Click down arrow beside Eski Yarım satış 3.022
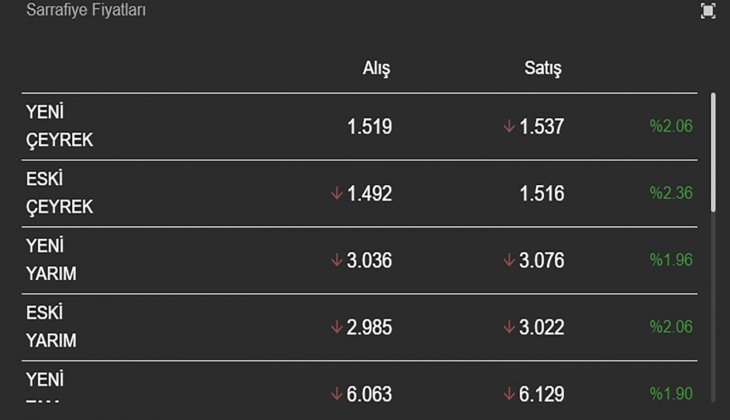The image size is (730, 420). (x=509, y=328)
